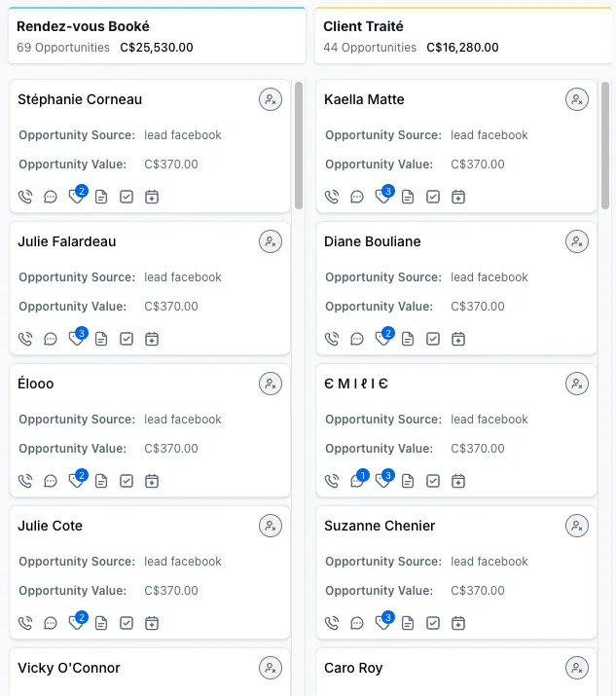Click assign-user icon on Stéphanie Corneau's card
The height and width of the screenshot is (696, 616).
[271, 99]
